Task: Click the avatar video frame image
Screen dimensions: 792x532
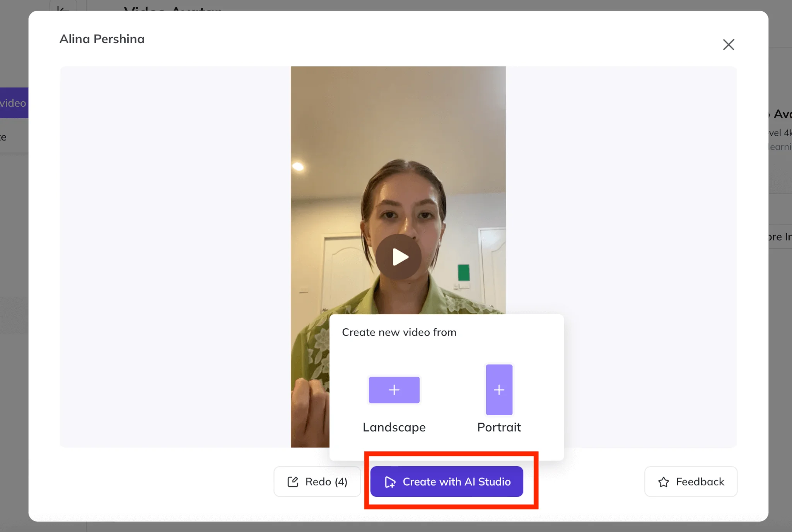Action: coord(398,155)
